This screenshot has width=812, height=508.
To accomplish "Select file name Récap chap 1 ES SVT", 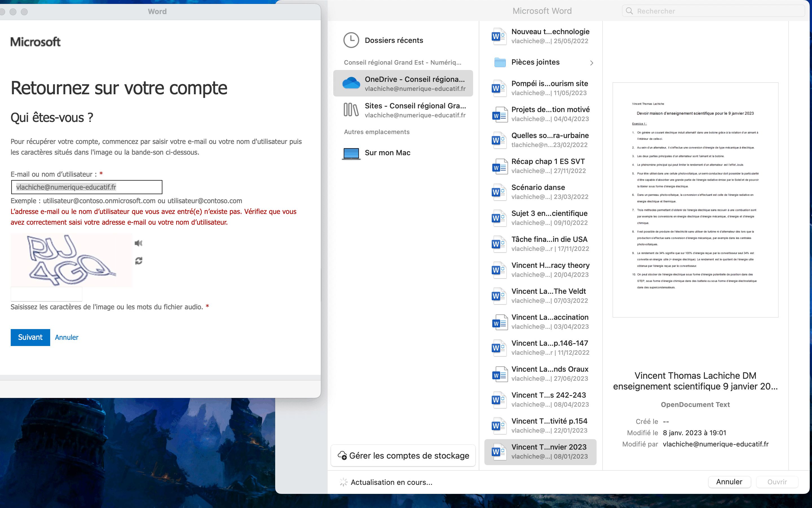I will (548, 162).
